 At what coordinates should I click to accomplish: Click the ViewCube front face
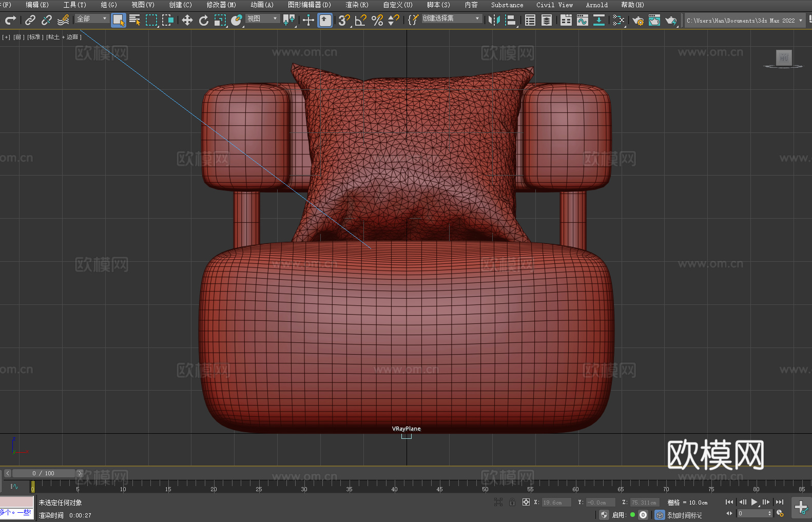tap(784, 57)
